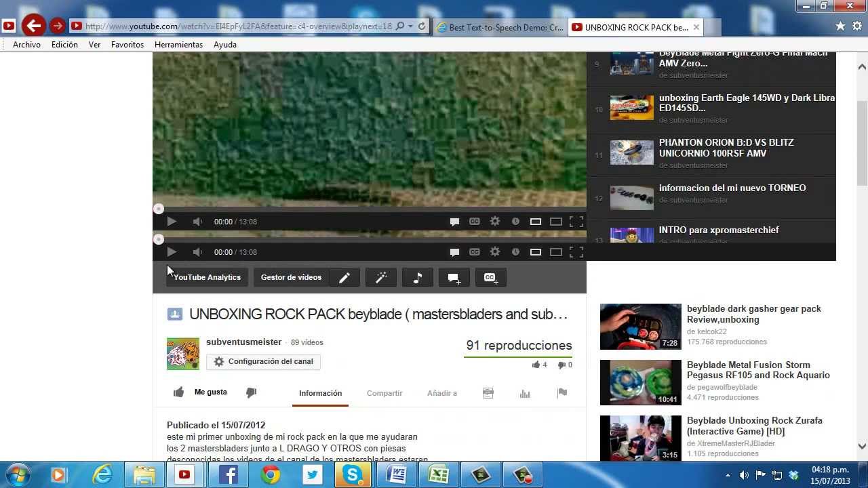
Task: Open the audio music note tool
Action: tap(418, 277)
